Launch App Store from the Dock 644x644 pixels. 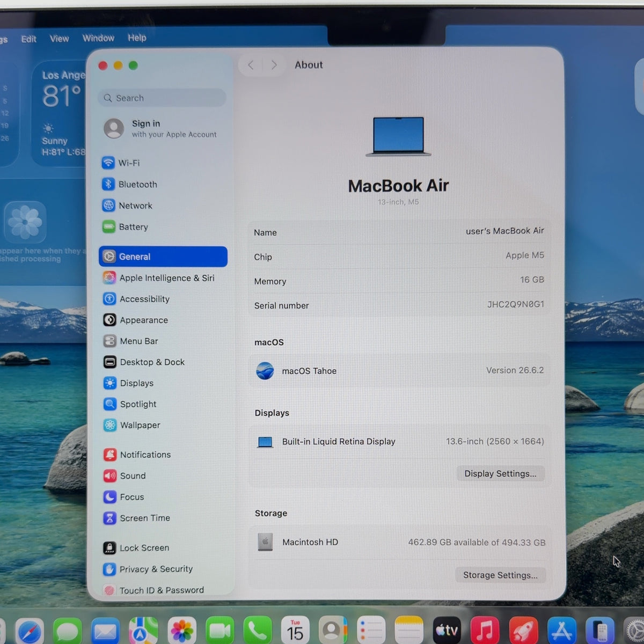click(562, 631)
